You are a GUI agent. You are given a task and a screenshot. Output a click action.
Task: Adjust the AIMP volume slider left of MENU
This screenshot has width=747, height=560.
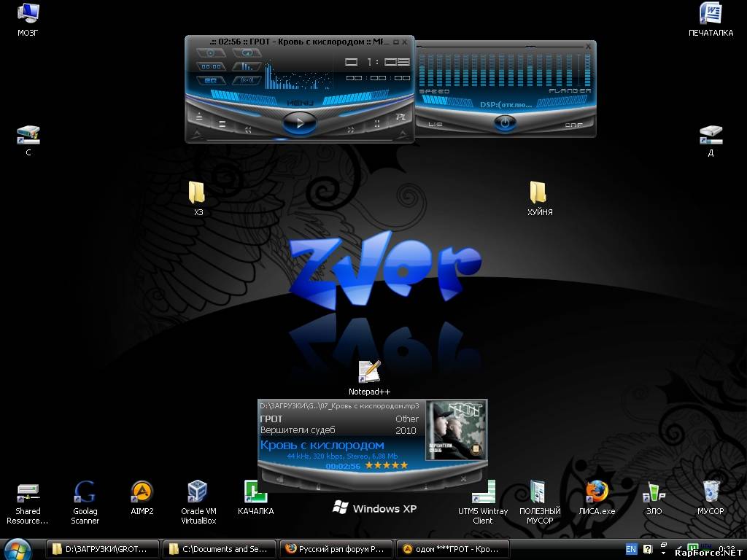pyautogui.click(x=244, y=97)
